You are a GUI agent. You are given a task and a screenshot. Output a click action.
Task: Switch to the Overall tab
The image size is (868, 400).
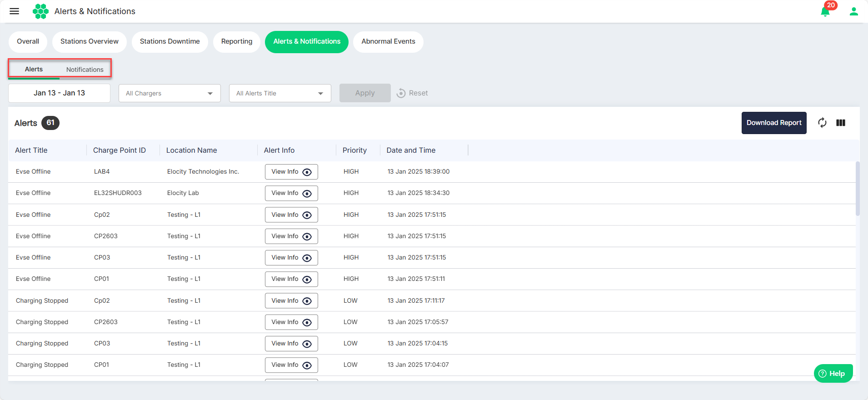click(28, 41)
